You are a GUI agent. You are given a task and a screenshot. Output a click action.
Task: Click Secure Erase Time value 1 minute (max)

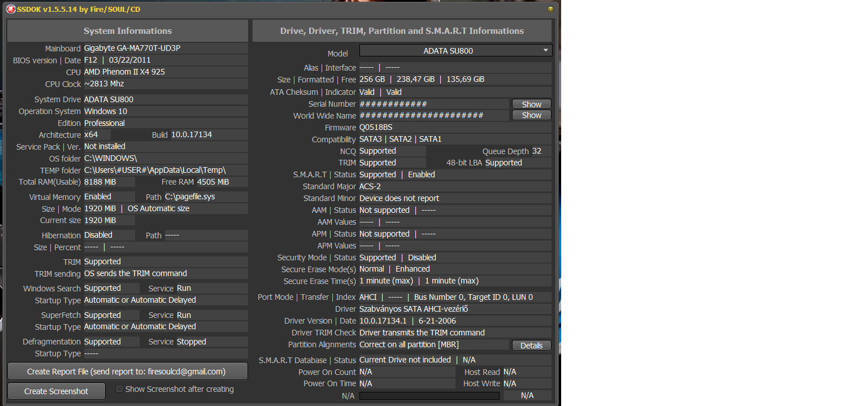pos(455,281)
